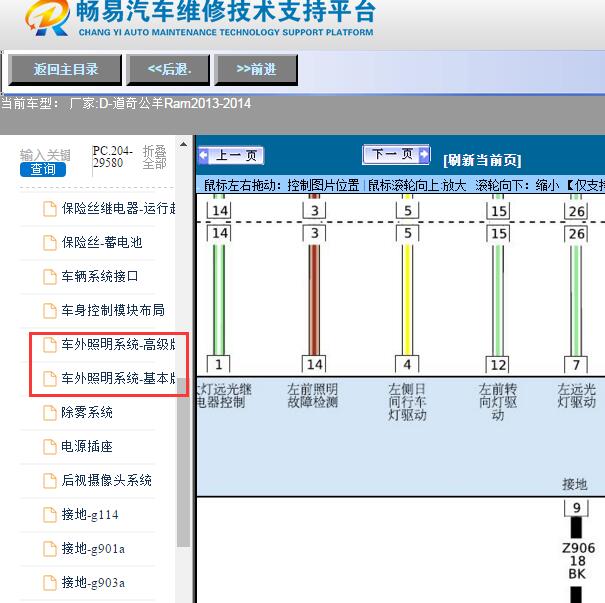Open 接地-g114 tree item
Screen dimensions: 605x603
click(90, 514)
